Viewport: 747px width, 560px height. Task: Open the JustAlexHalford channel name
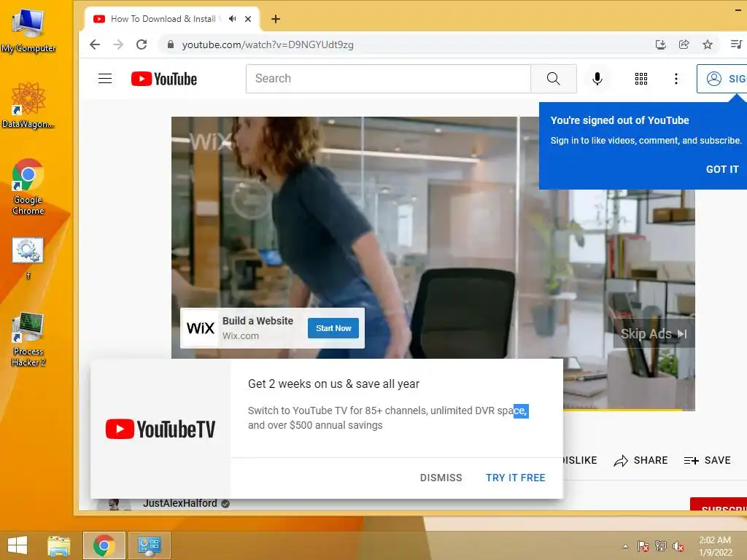[x=179, y=503]
